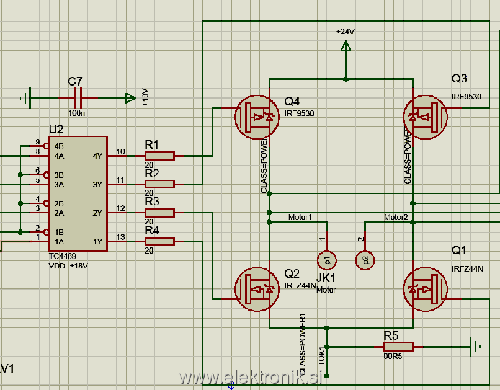Open the www.elektronik.si watermark link
The image size is (500, 390).
point(250,378)
